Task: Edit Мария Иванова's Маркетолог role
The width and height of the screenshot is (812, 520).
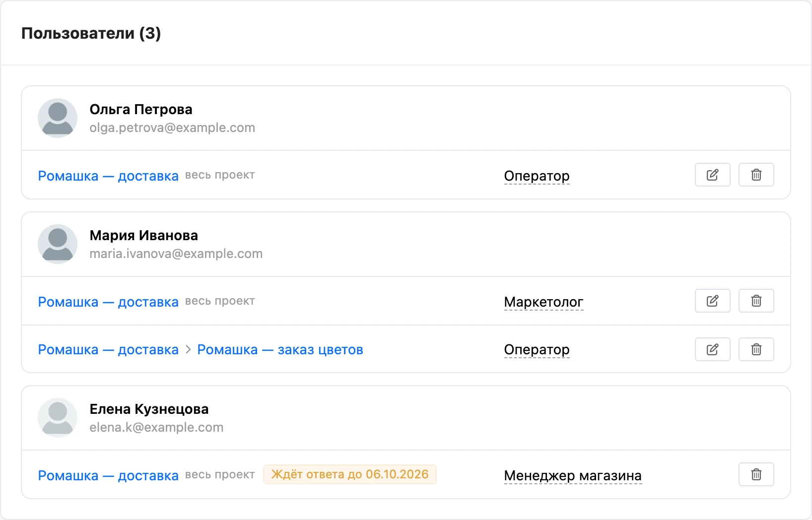Action: click(x=712, y=301)
